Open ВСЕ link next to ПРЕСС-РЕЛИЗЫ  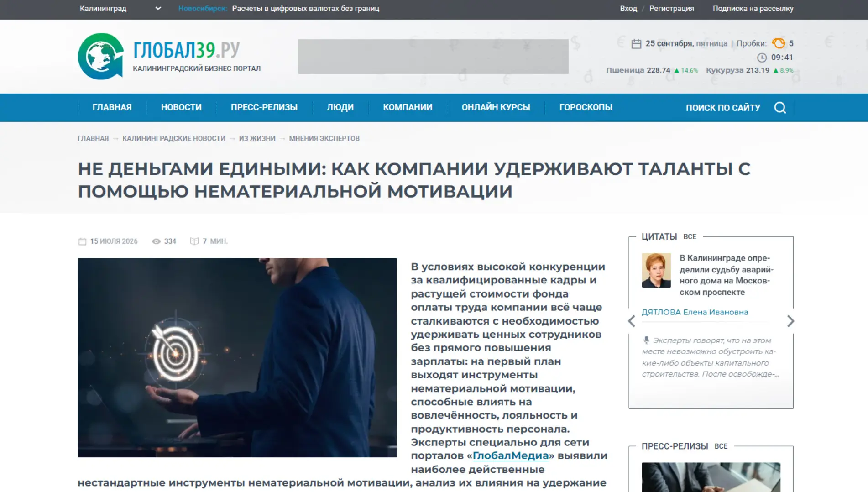coord(721,446)
